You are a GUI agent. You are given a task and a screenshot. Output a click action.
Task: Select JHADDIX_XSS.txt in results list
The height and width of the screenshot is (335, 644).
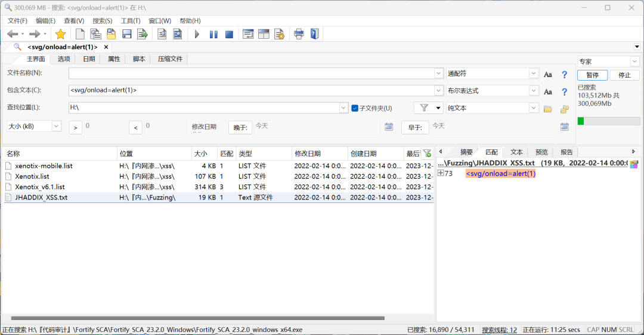click(41, 197)
